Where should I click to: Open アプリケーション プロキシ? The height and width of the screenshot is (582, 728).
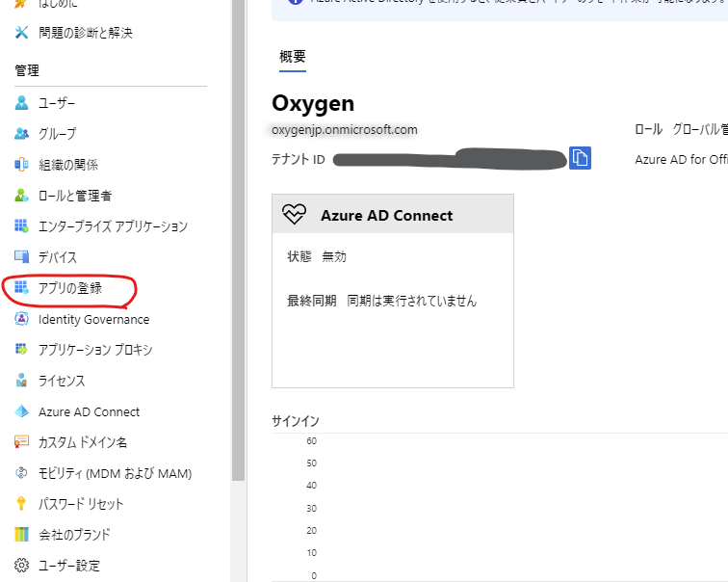click(x=95, y=350)
